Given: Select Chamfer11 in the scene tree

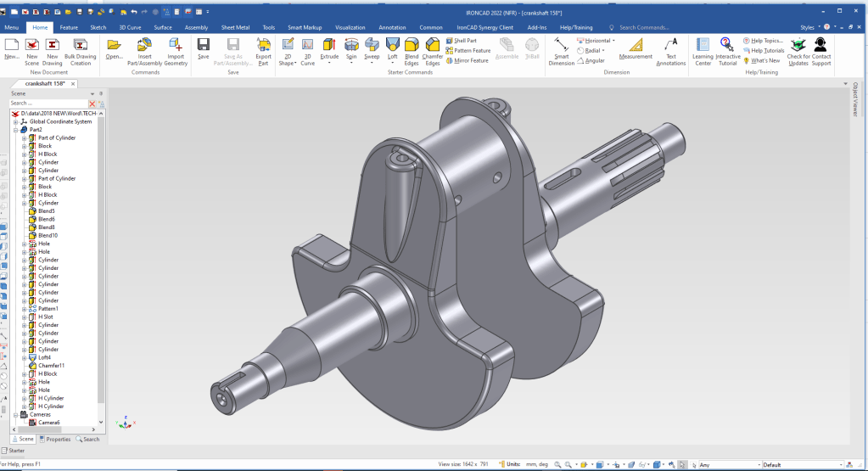Looking at the screenshot, I should (x=52, y=366).
